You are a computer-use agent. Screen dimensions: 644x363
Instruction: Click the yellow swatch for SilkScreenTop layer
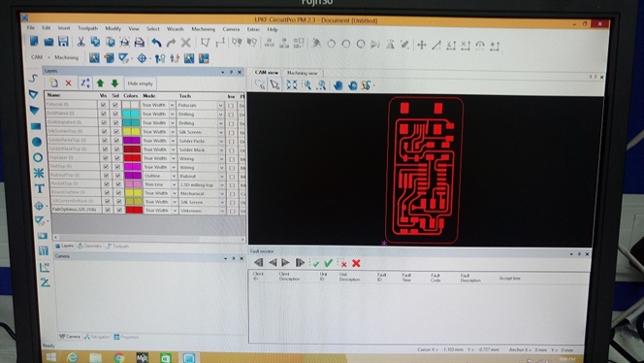[x=132, y=132]
